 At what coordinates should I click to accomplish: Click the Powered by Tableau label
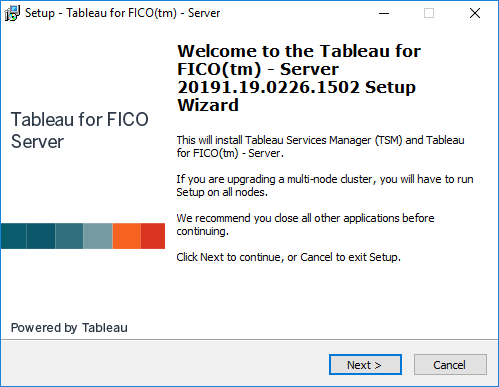coord(69,328)
